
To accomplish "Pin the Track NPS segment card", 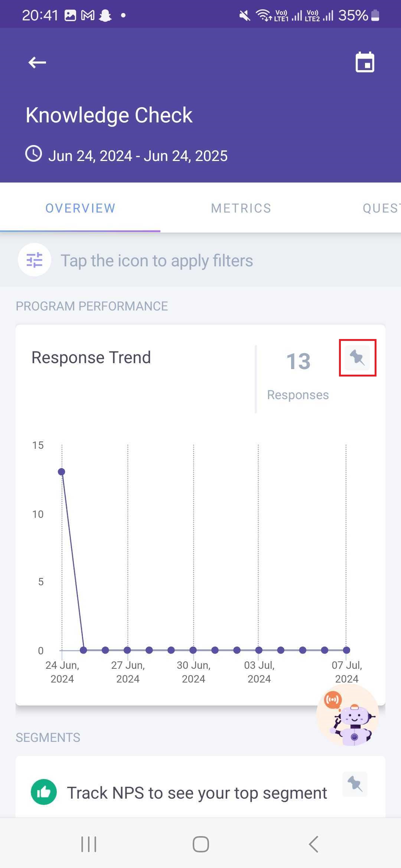I will [355, 784].
